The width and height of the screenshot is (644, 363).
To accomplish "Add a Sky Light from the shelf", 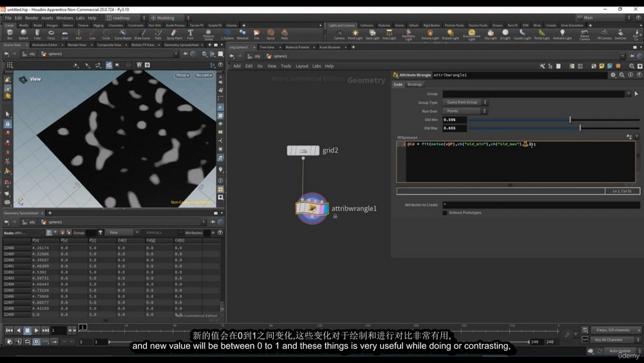I will [x=490, y=35].
